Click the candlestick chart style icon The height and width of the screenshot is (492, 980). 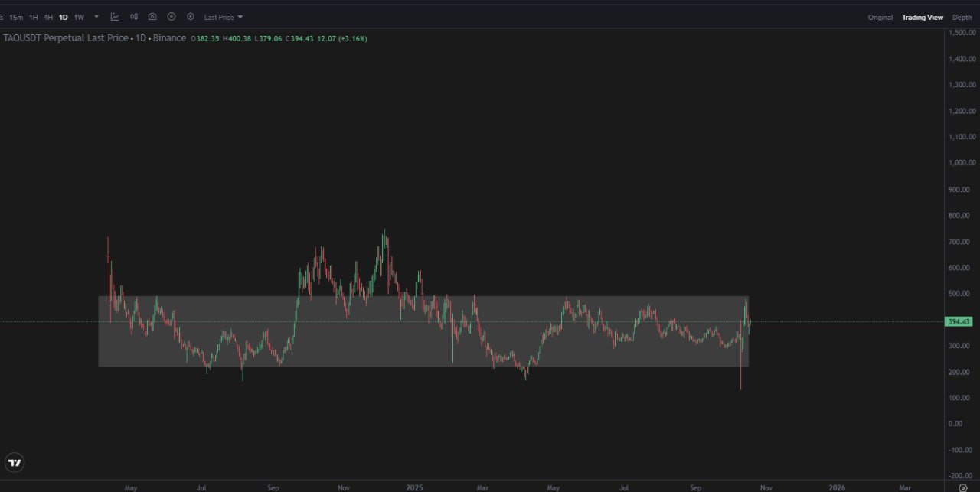pos(134,17)
